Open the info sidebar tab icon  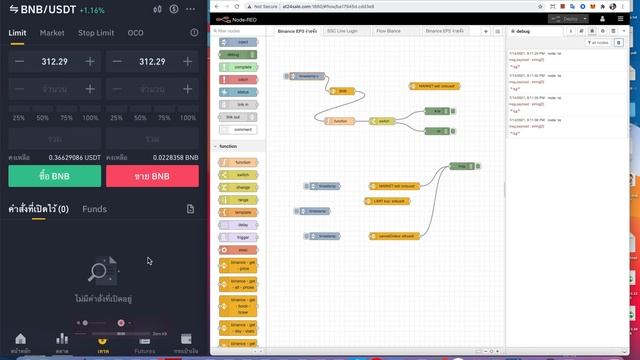pos(571,31)
